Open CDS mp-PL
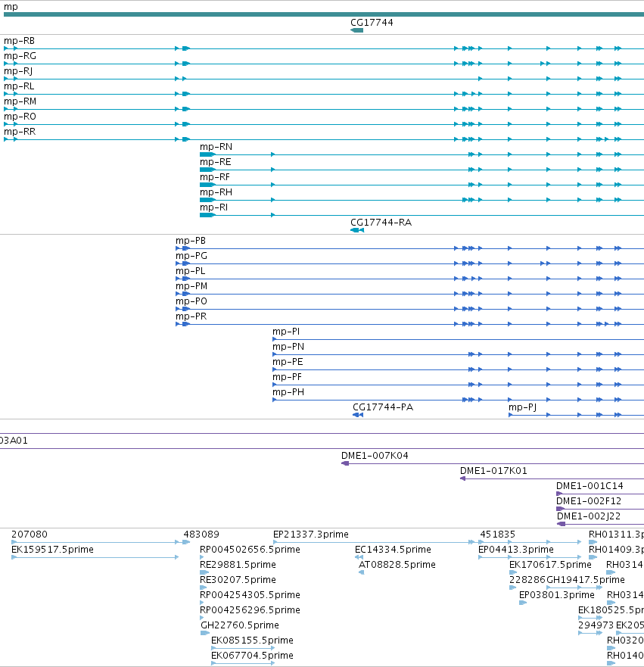The height and width of the screenshot is (667, 644). (190, 271)
